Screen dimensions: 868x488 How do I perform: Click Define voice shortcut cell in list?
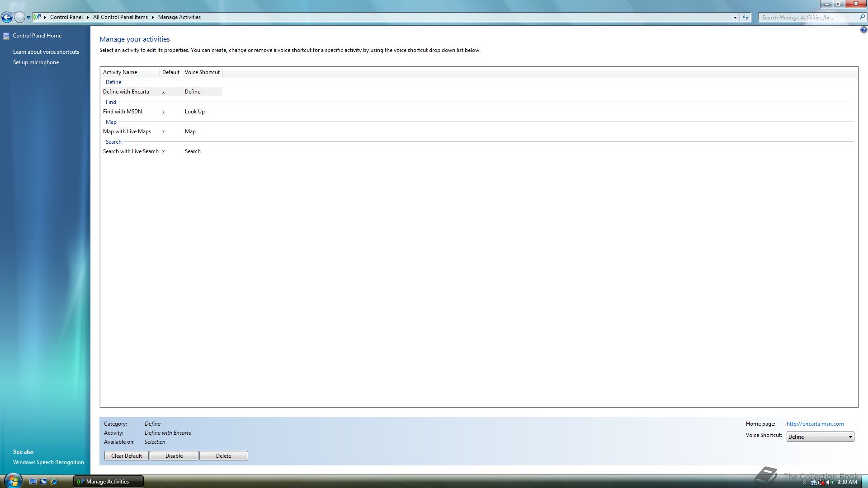(x=193, y=92)
